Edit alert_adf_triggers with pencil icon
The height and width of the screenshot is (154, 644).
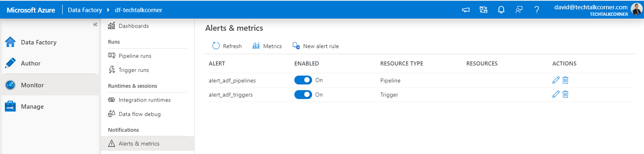click(x=556, y=94)
